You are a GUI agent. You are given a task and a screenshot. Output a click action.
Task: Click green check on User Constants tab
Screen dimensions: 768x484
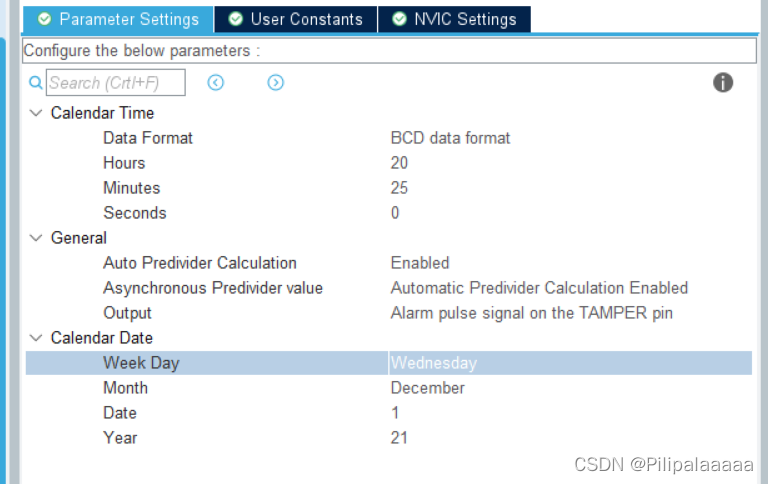(x=236, y=19)
